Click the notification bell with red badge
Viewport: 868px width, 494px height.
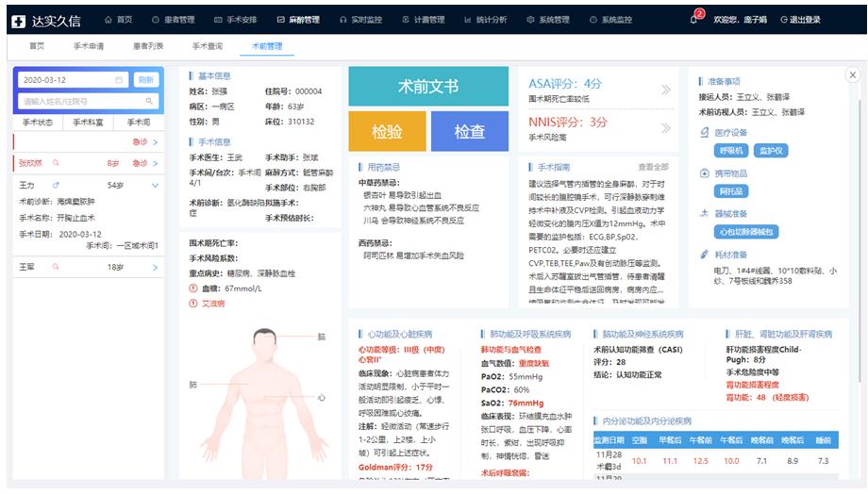694,19
